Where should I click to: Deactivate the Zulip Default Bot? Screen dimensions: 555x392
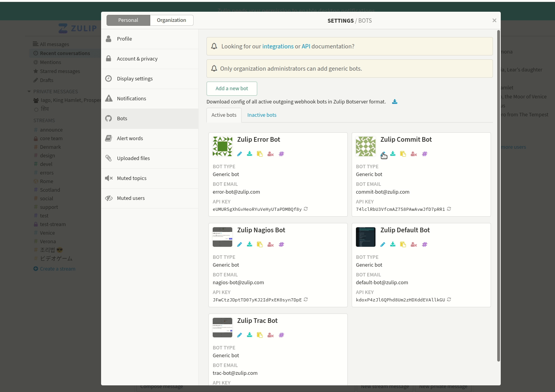click(413, 244)
